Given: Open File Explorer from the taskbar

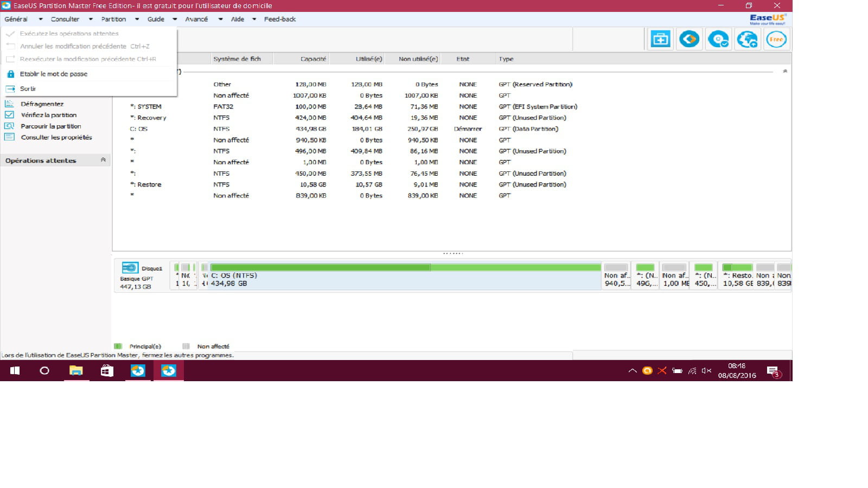Looking at the screenshot, I should [x=76, y=371].
